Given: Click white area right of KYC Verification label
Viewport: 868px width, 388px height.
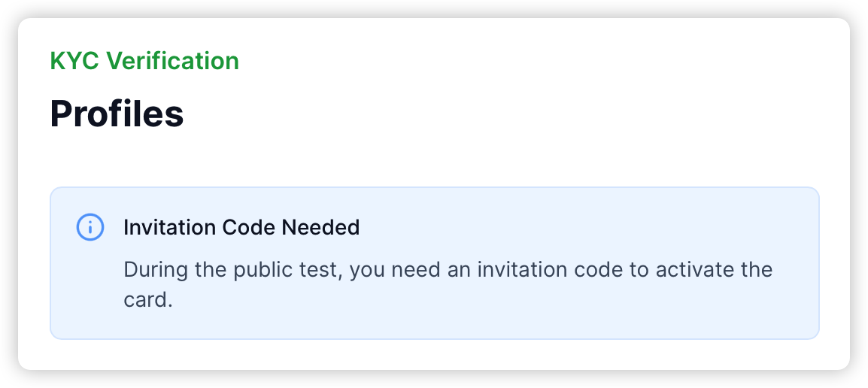Looking at the screenshot, I should pos(526,61).
